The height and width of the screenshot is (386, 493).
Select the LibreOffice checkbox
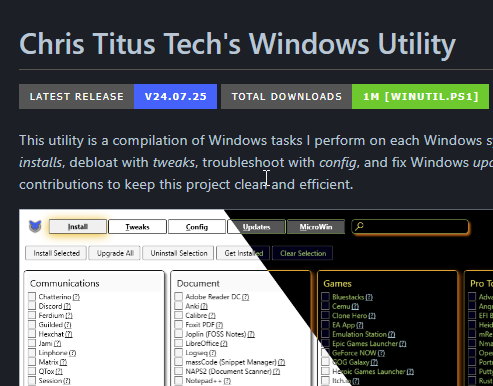[179, 343]
